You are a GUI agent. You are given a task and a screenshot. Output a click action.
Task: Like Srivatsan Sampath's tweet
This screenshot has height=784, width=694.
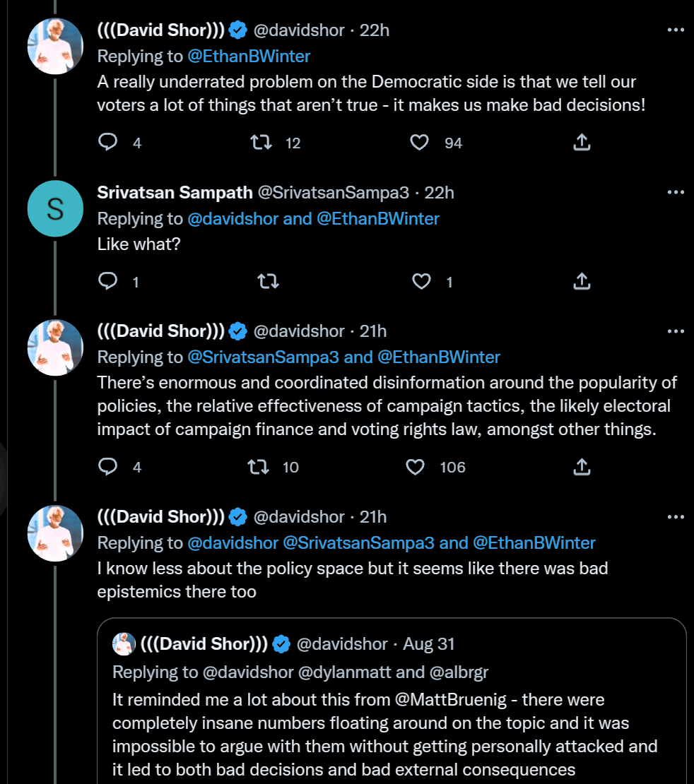[421, 282]
